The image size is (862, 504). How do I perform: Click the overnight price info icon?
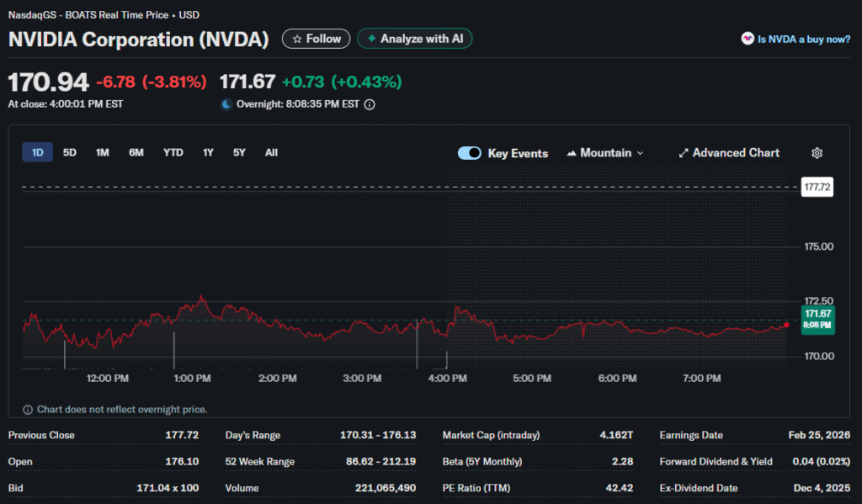point(370,105)
